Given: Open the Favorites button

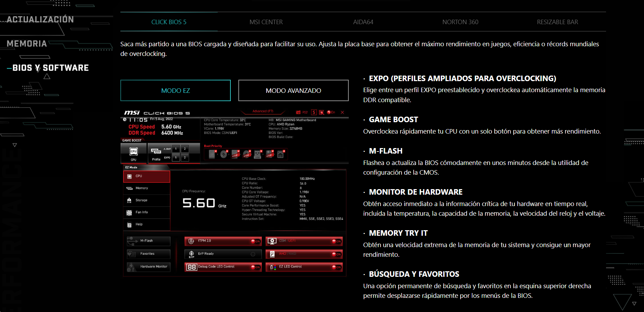Looking at the screenshot, I should click(x=149, y=254).
